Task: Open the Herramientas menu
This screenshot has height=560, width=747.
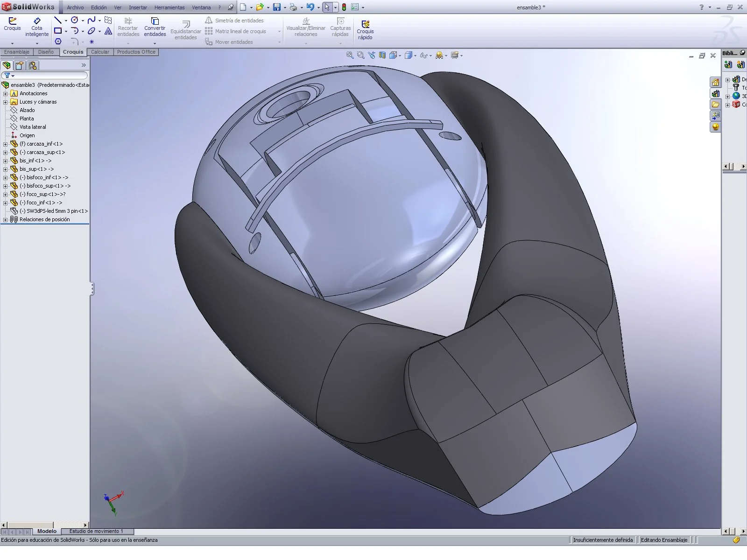Action: (x=169, y=7)
